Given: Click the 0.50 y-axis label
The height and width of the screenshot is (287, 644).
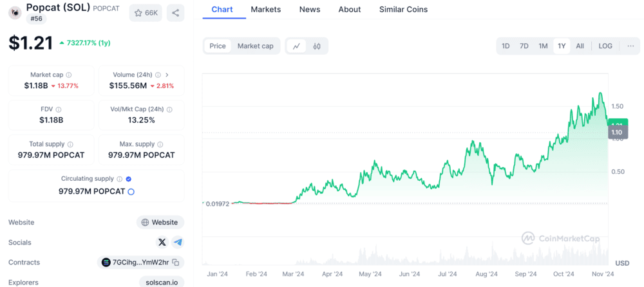Looking at the screenshot, I should [x=618, y=172].
